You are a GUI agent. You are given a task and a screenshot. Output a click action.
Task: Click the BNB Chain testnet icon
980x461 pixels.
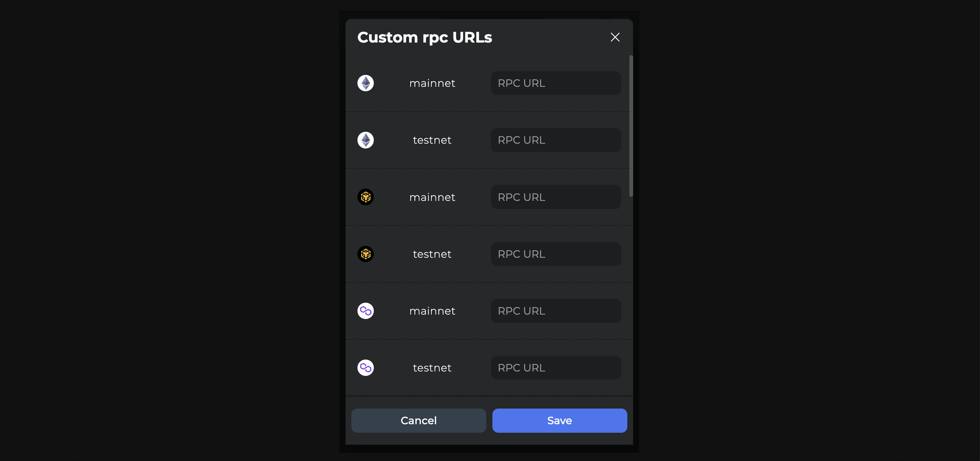365,254
